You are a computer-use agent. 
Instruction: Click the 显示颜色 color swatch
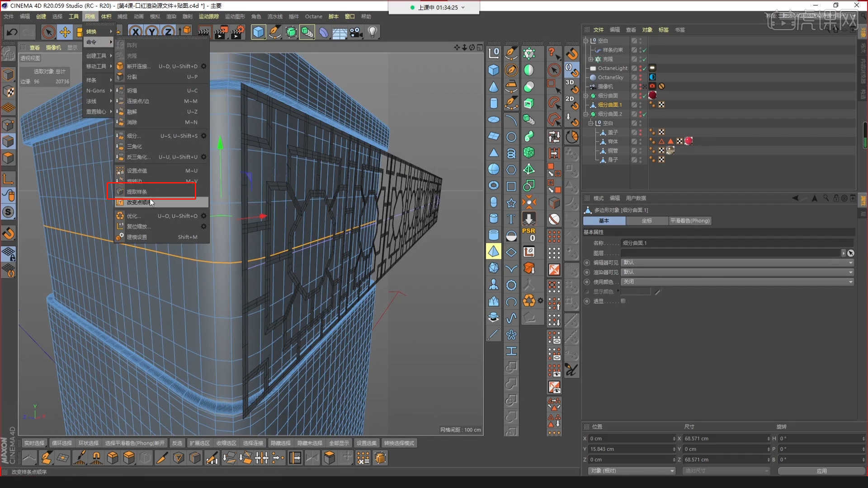(x=636, y=291)
